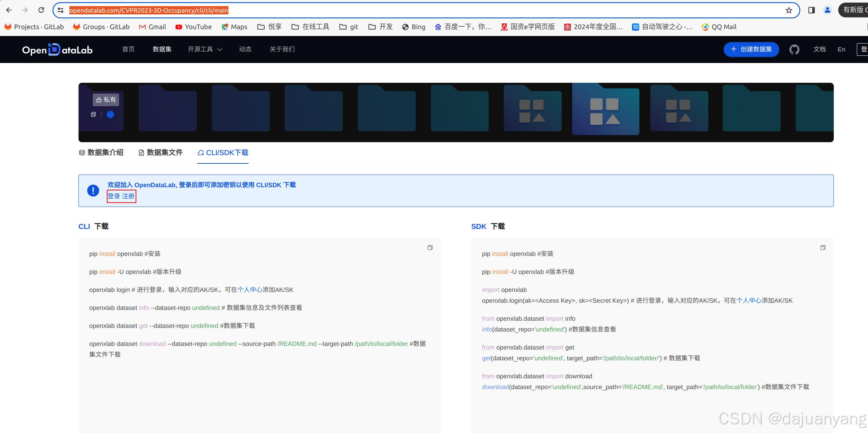This screenshot has height=433, width=868.
Task: Open the browser side panel icon
Action: pos(811,10)
